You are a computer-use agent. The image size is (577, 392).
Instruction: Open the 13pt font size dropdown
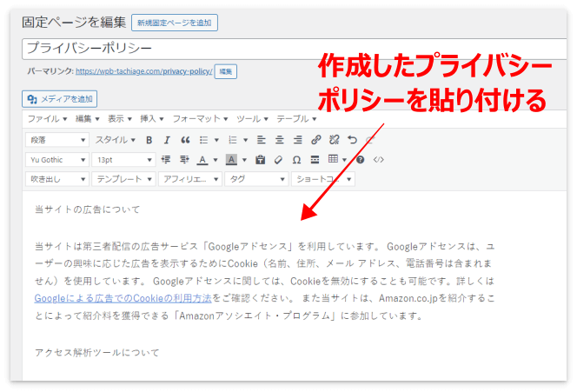[x=123, y=160]
